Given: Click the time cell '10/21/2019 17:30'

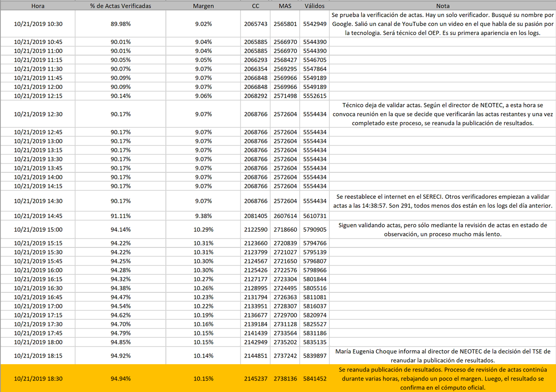Looking at the screenshot, I should point(38,324).
